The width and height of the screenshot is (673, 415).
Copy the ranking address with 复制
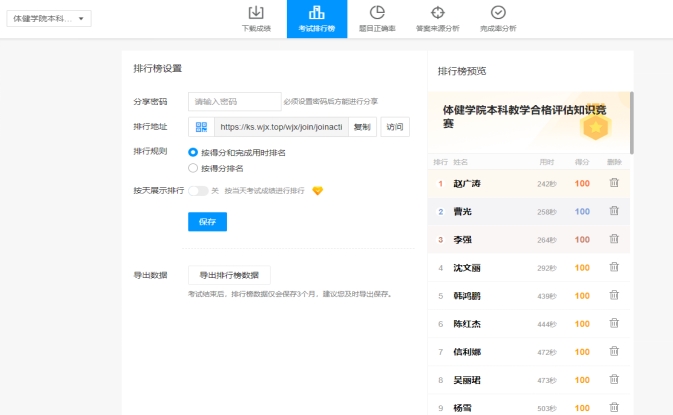tap(362, 127)
